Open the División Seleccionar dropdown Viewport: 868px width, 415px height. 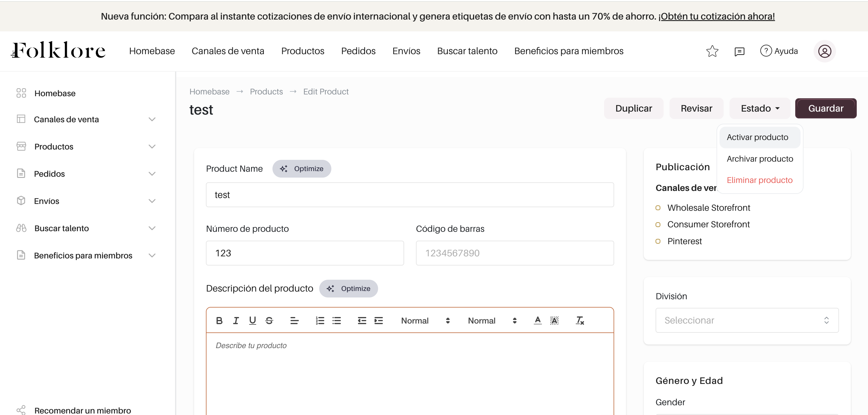tap(747, 320)
